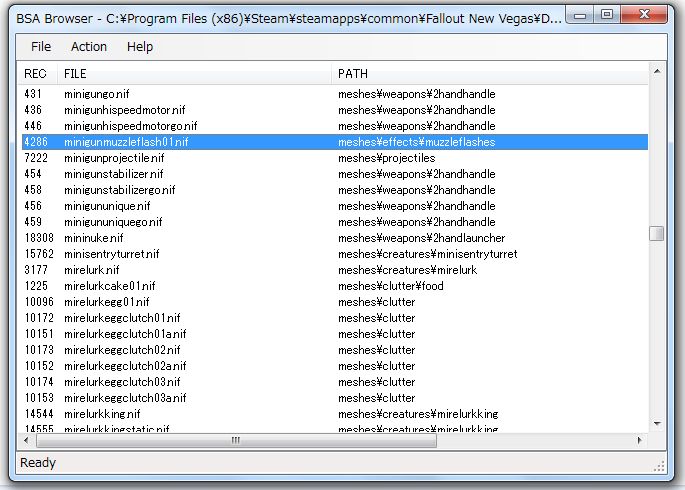Select file mirelurkcake01.nif

coord(110,286)
